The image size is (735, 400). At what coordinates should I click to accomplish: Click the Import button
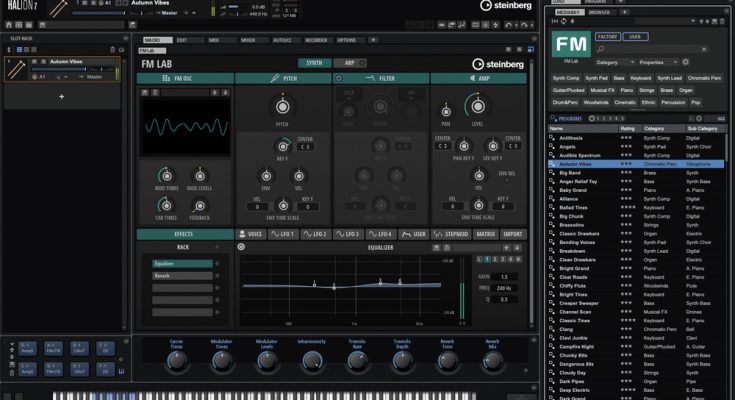pos(512,234)
